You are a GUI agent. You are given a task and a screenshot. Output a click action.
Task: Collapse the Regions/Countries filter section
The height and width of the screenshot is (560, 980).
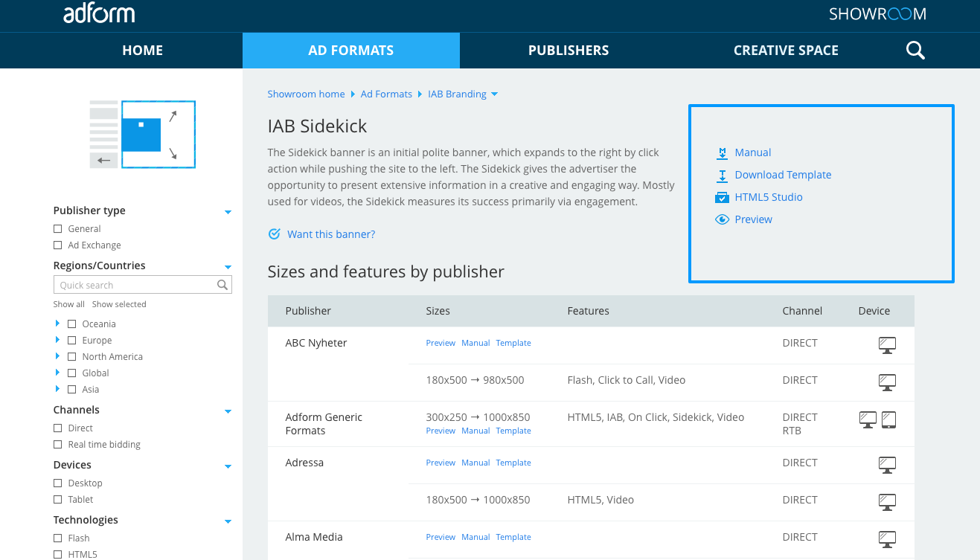tap(228, 267)
